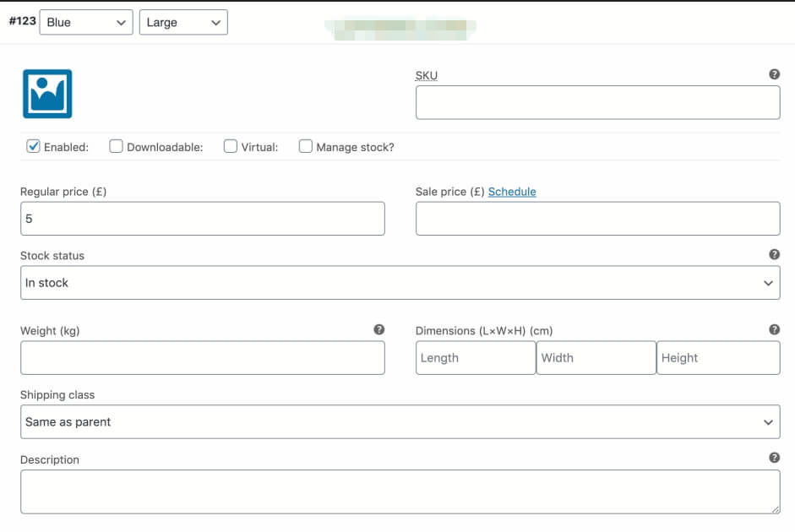Uncheck the Enabled checkbox
The image size is (795, 532).
[34, 146]
